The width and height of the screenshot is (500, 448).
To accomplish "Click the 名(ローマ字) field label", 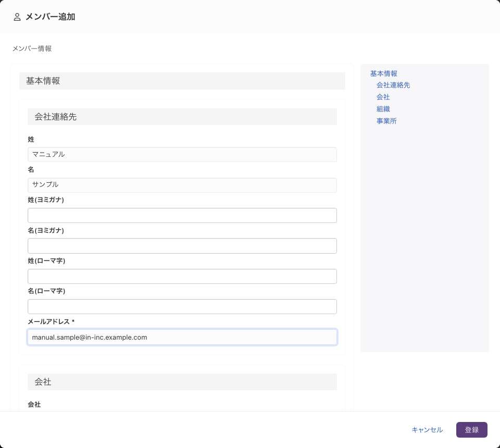I will click(46, 291).
